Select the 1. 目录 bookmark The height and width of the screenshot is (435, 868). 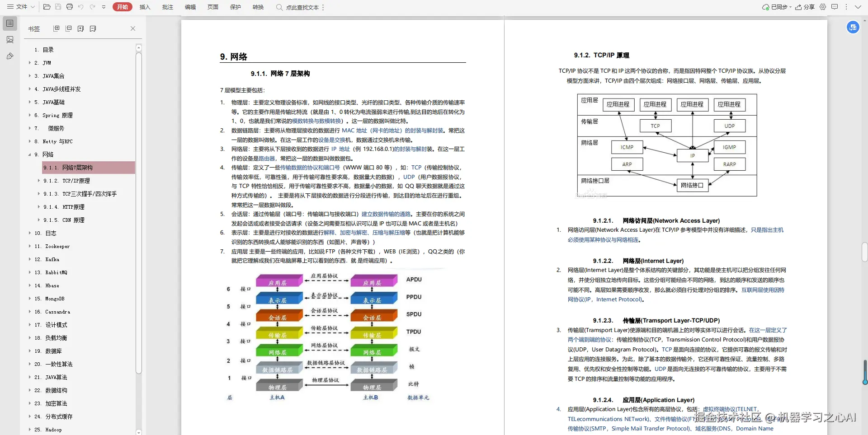click(44, 50)
